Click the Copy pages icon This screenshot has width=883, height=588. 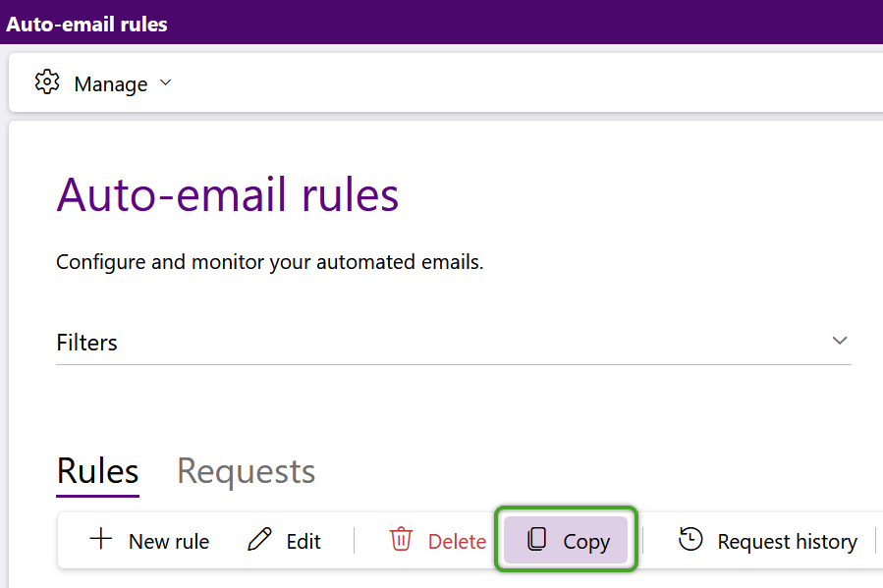tap(536, 539)
